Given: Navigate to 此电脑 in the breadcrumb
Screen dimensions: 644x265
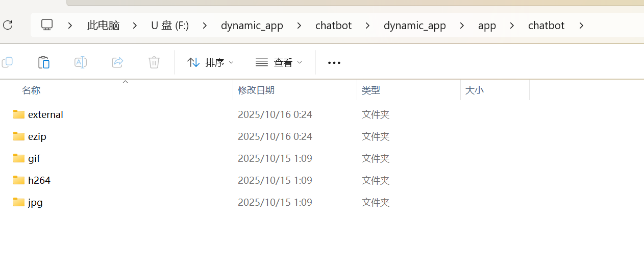Looking at the screenshot, I should click(x=103, y=26).
